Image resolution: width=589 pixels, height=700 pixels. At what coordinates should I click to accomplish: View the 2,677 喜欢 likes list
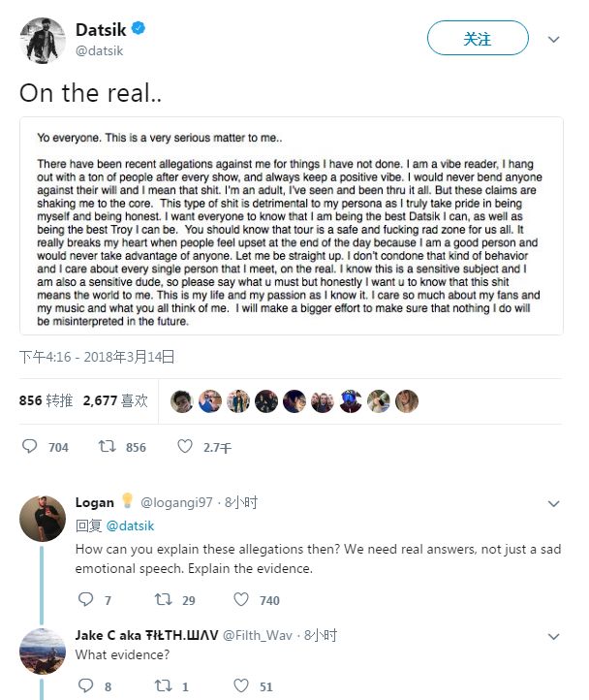(115, 399)
